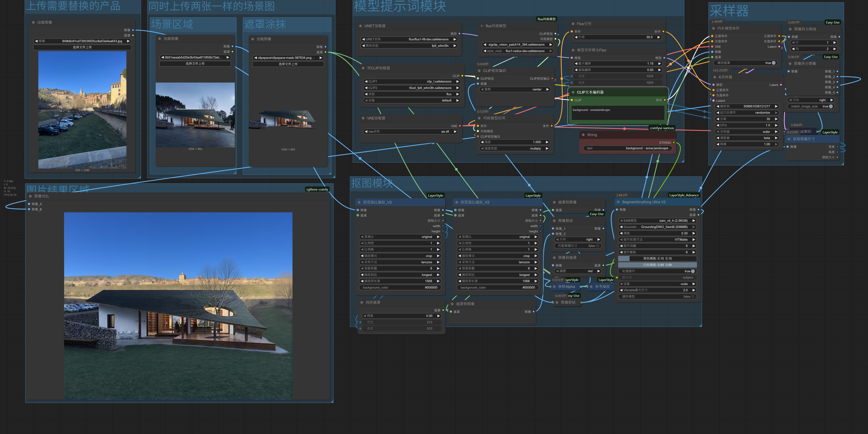Toggle the 缓存模型 false switch
The image size is (868, 434).
pos(692,297)
